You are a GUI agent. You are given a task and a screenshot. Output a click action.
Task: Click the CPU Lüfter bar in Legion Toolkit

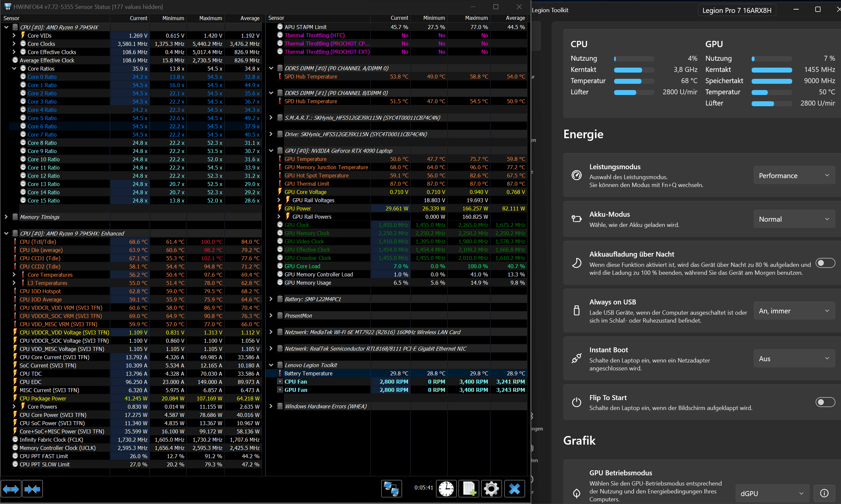[634, 92]
